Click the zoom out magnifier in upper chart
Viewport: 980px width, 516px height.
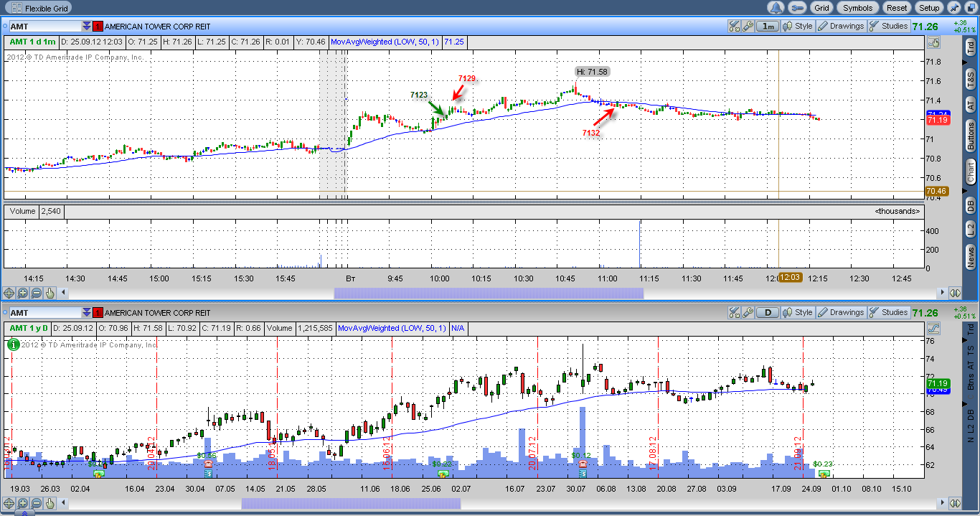point(37,293)
